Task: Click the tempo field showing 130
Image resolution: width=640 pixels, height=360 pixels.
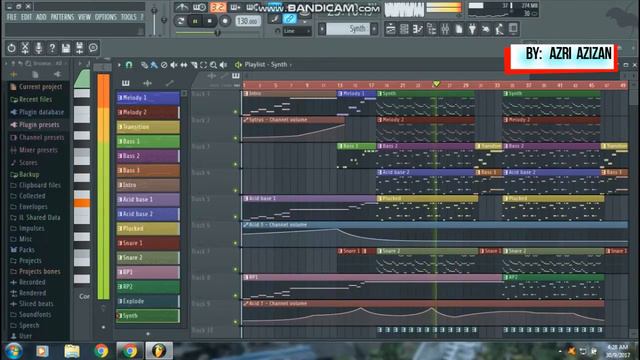Action: tap(248, 21)
